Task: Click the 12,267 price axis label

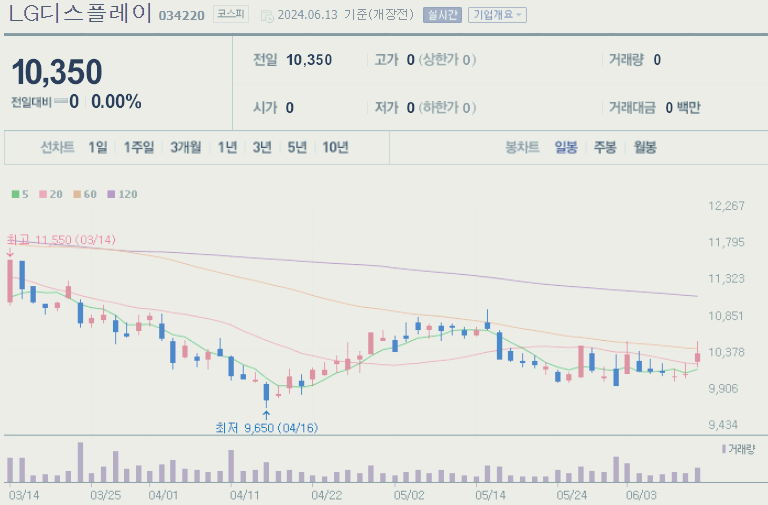Action: (726, 206)
